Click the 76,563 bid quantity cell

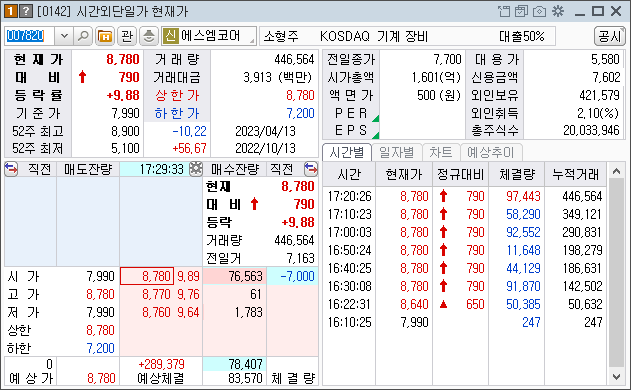(234, 276)
